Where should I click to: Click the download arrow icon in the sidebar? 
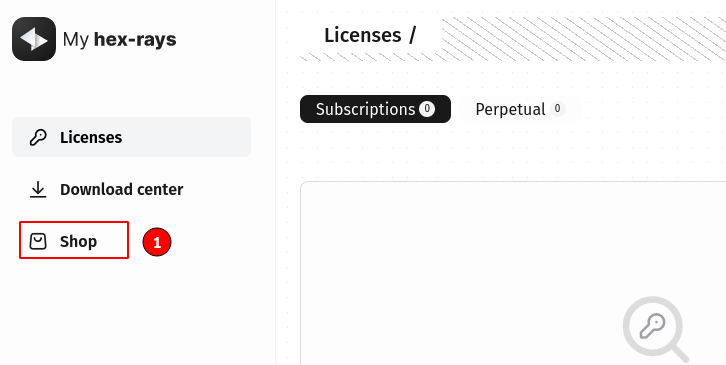(38, 189)
